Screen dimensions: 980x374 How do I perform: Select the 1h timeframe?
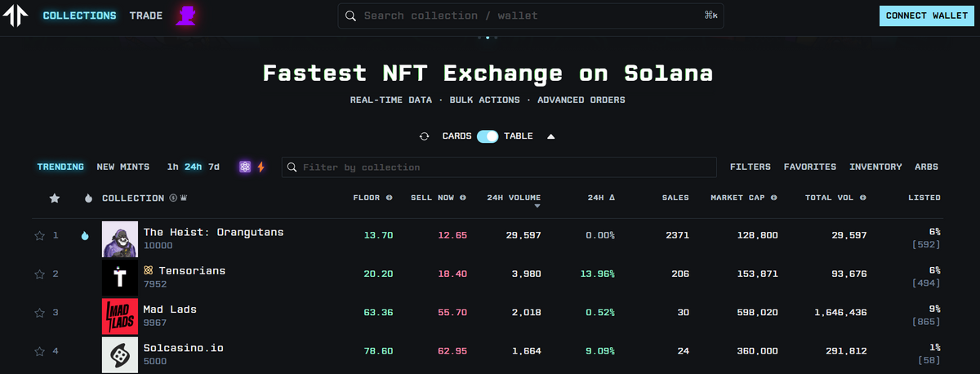pos(172,167)
